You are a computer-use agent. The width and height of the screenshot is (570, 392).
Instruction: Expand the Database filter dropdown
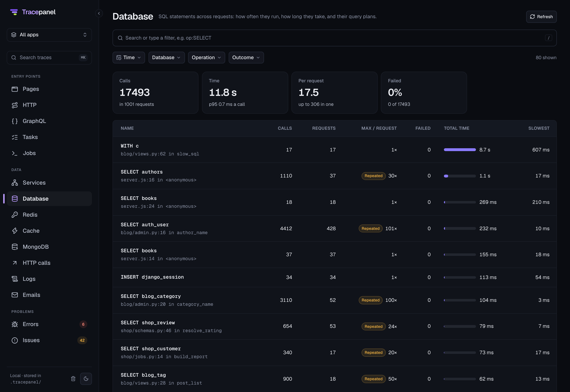point(166,58)
